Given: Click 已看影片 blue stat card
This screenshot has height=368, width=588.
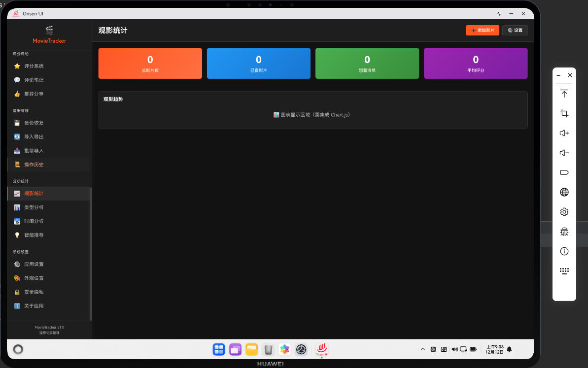Looking at the screenshot, I should click(258, 64).
